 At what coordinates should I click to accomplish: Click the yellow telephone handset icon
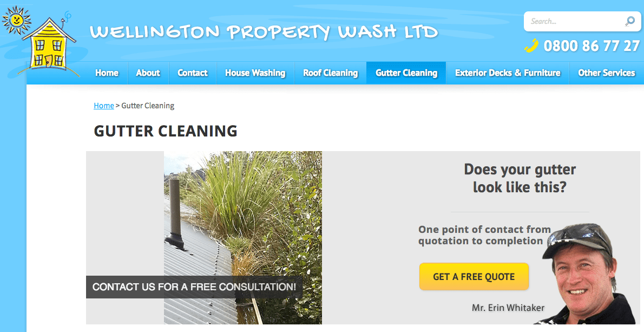[x=531, y=45]
